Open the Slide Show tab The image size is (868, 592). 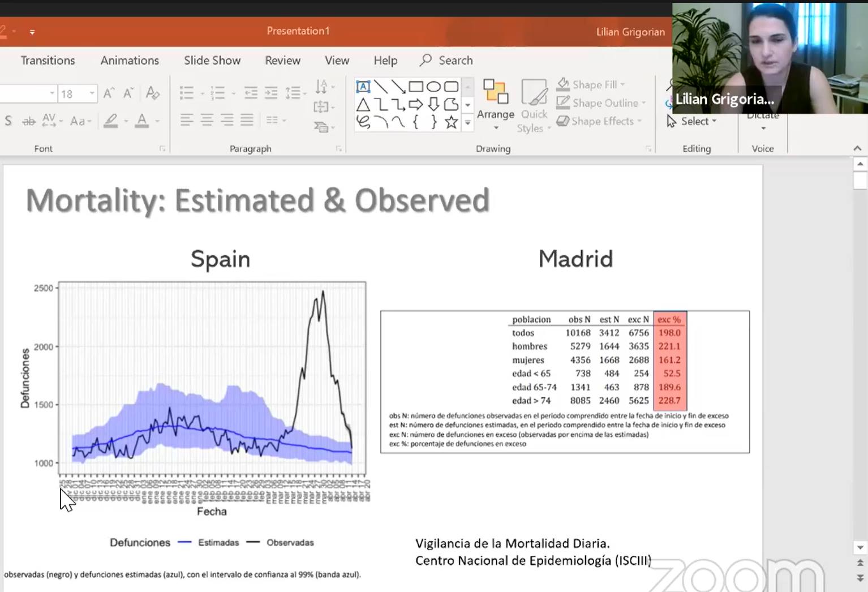pos(212,61)
